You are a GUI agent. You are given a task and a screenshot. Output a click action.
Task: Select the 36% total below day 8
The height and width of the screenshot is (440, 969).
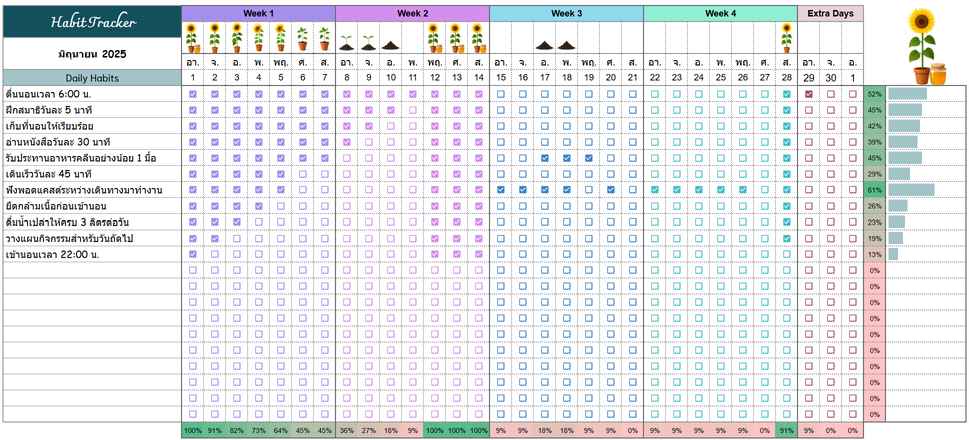point(346,431)
